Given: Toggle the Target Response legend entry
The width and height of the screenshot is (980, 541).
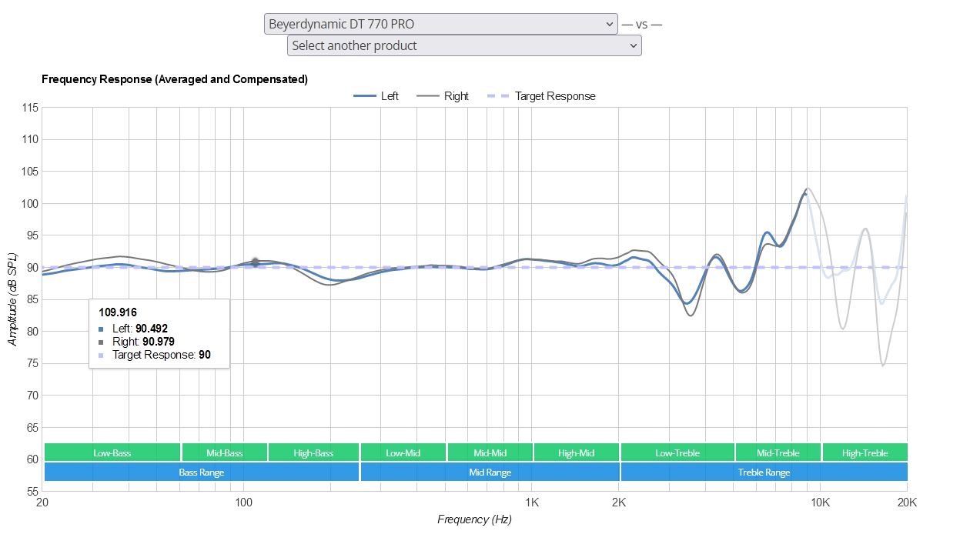Looking at the screenshot, I should click(542, 96).
